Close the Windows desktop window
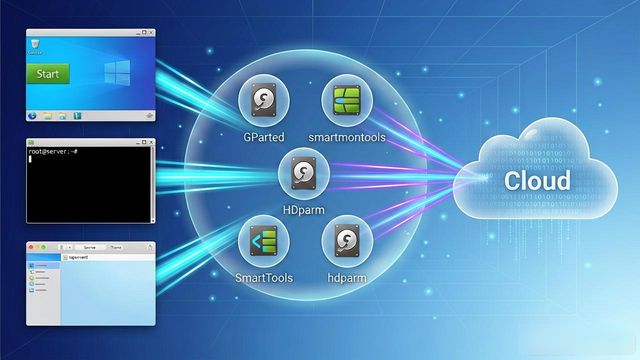Image resolution: width=640 pixels, height=360 pixels. [x=151, y=33]
